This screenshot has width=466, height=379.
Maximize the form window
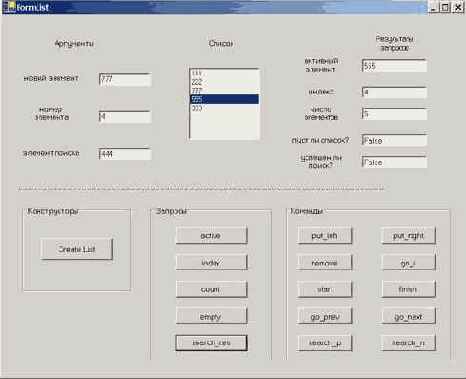[445, 7]
